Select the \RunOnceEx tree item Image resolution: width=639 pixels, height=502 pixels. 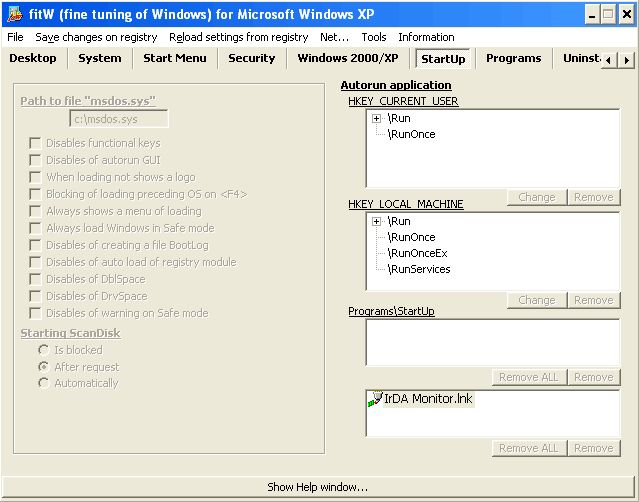pyautogui.click(x=418, y=253)
